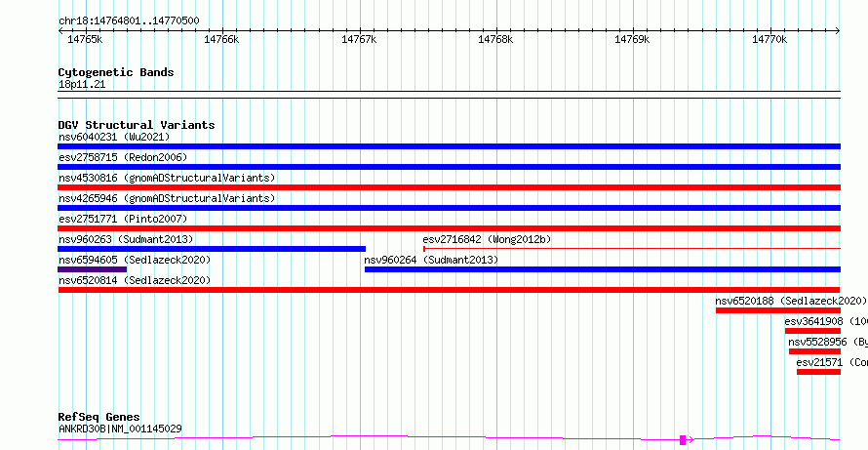The height and width of the screenshot is (450, 868).
Task: Click the nsv5528956 red variant bar
Action: [x=815, y=351]
